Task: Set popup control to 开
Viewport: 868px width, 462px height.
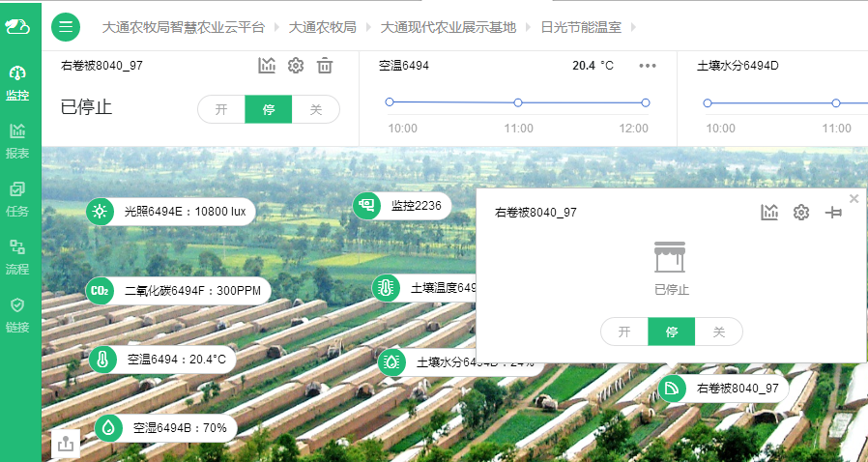Action: [624, 332]
